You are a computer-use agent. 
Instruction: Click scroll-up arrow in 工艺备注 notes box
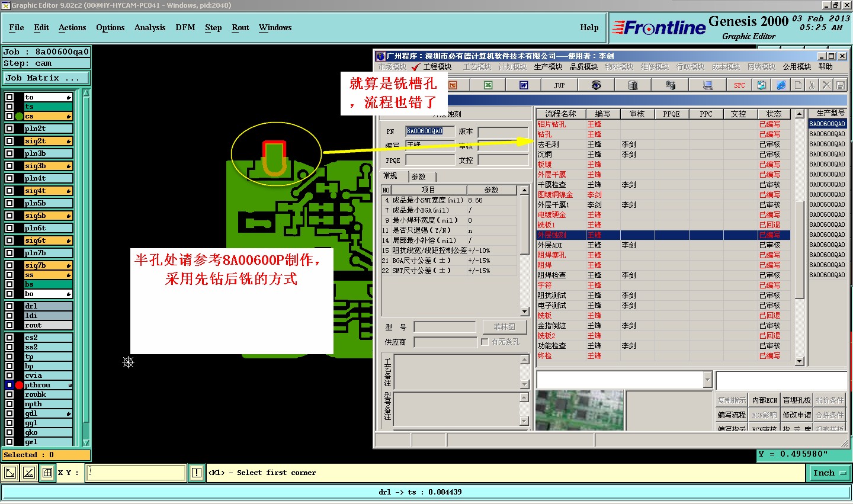pos(524,359)
